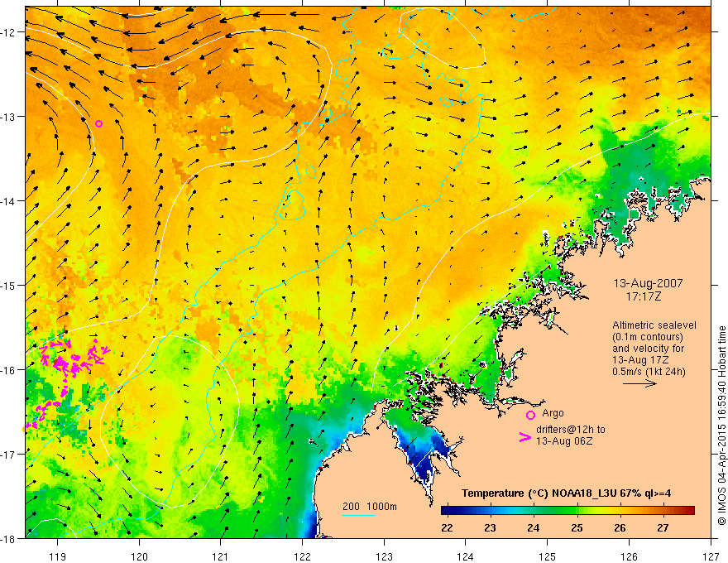
Task: Click the longitude axis label 127
Action: 711,556
